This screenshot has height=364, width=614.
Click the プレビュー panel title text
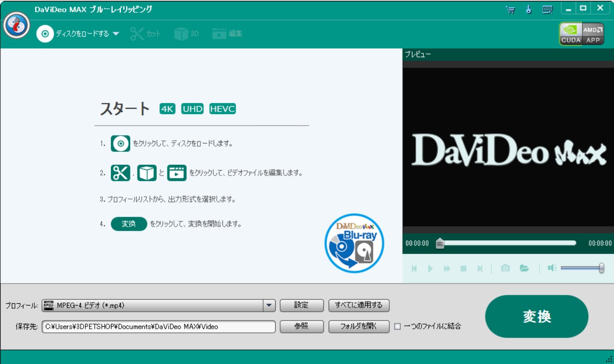[x=418, y=55]
